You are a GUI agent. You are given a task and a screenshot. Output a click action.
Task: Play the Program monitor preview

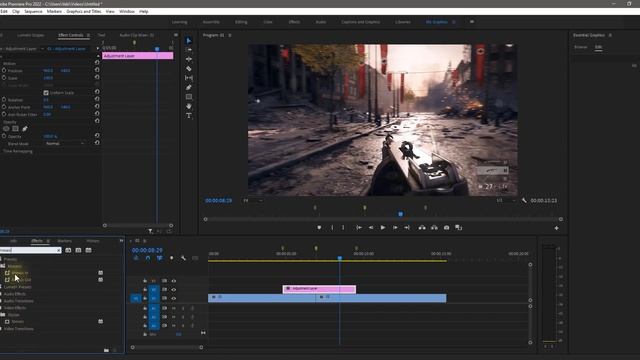pos(383,228)
